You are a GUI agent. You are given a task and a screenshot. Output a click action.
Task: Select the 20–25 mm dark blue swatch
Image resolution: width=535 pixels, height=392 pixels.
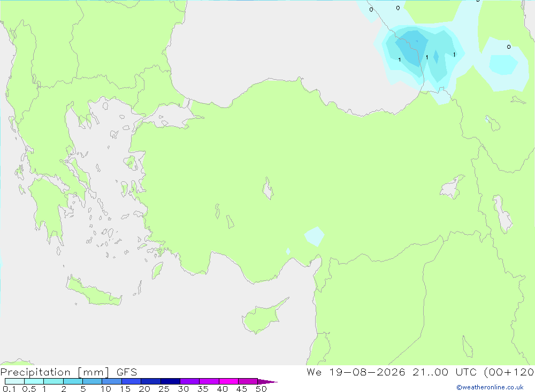pos(151,381)
